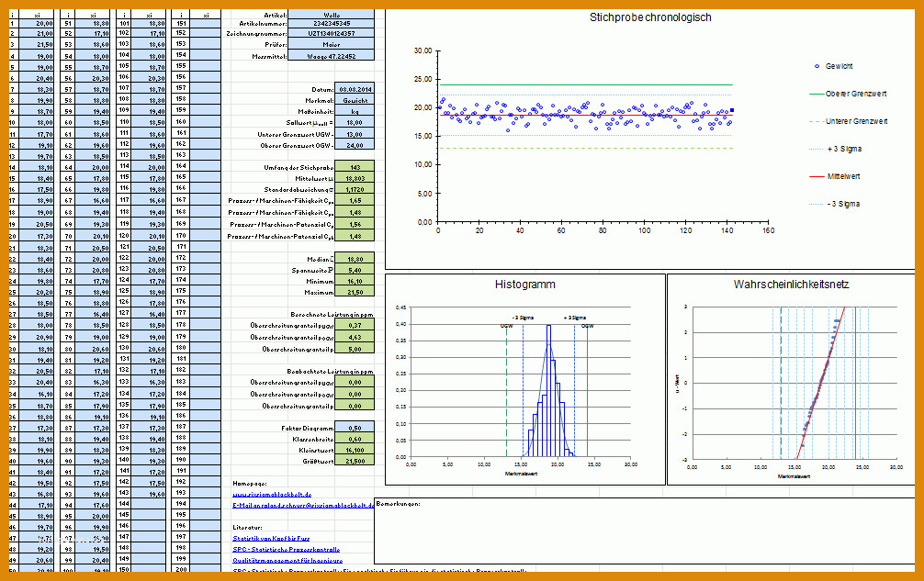Image resolution: width=924 pixels, height=581 pixels.
Task: Click the berechnete Überschreitungsanteil value 4,63
Action: [x=355, y=337]
